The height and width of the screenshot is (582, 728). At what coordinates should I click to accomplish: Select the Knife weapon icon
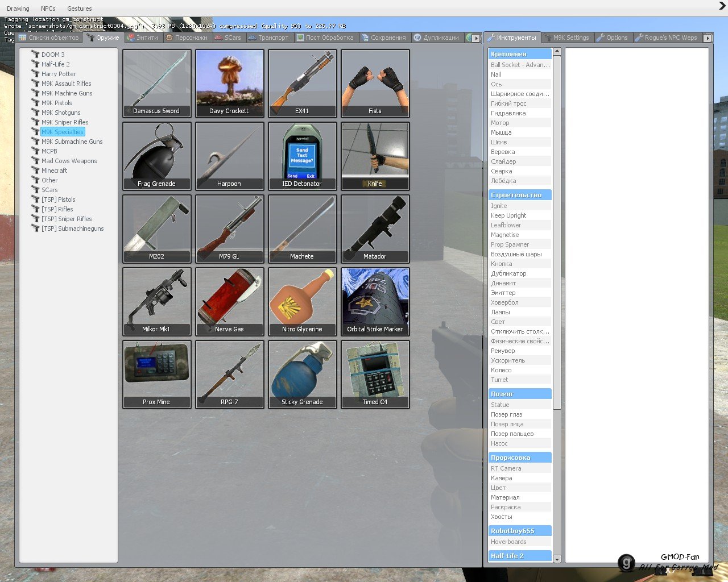click(375, 156)
